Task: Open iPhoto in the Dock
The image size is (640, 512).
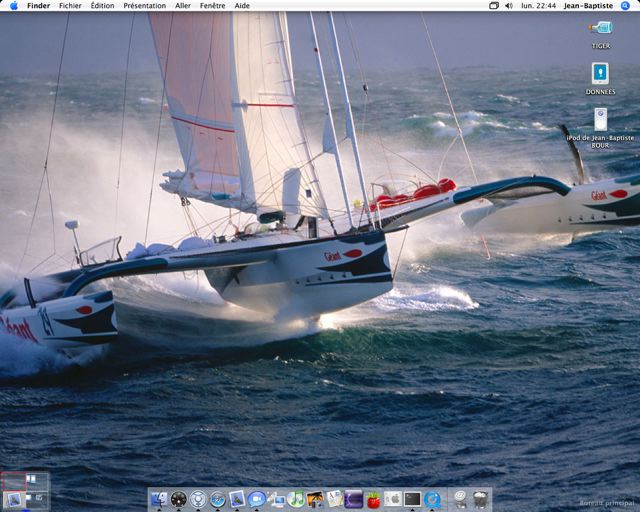Action: click(315, 498)
